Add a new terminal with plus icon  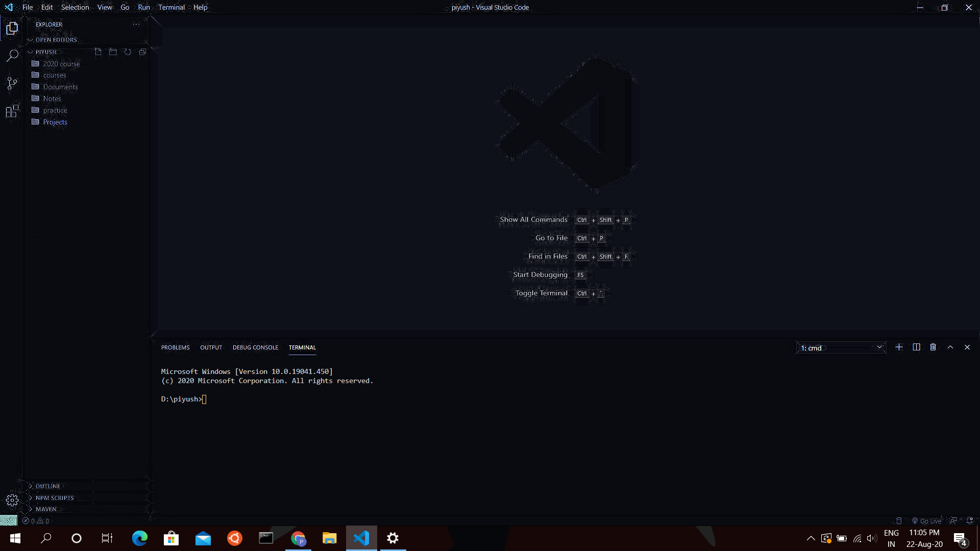pyautogui.click(x=899, y=347)
